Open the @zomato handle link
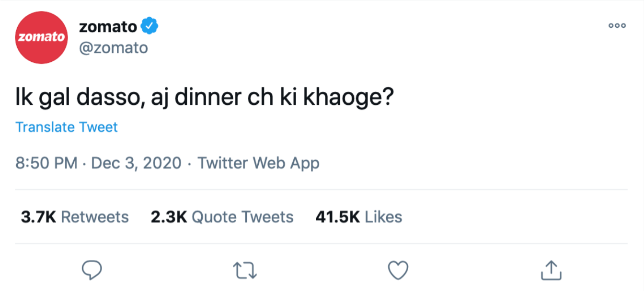The height and width of the screenshot is (291, 644). point(114,48)
